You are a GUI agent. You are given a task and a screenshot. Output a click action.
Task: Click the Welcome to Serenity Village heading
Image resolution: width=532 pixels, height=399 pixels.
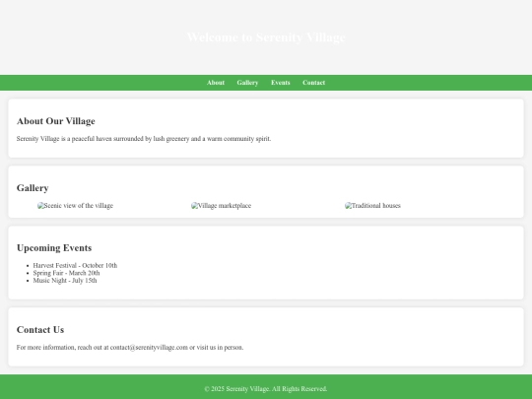[x=266, y=37]
